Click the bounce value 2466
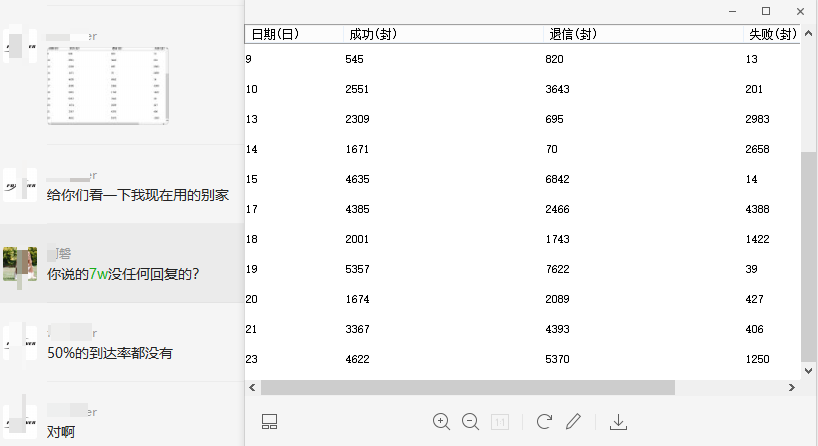Viewport: 818px width, 446px height. click(x=557, y=209)
